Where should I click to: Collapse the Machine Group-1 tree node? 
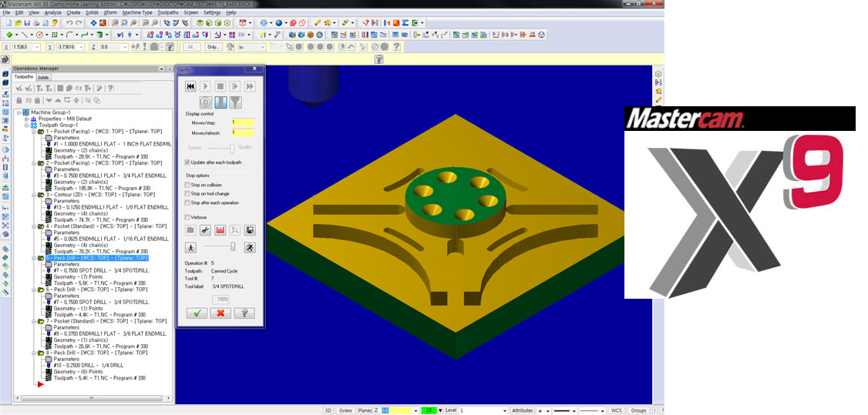pyautogui.click(x=19, y=112)
